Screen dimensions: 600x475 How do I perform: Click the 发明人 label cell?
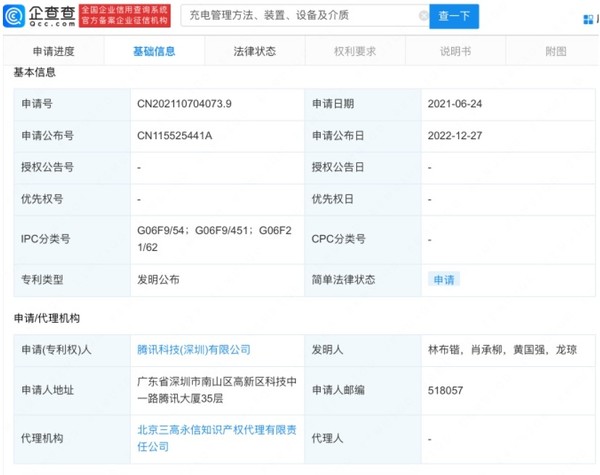point(363,350)
